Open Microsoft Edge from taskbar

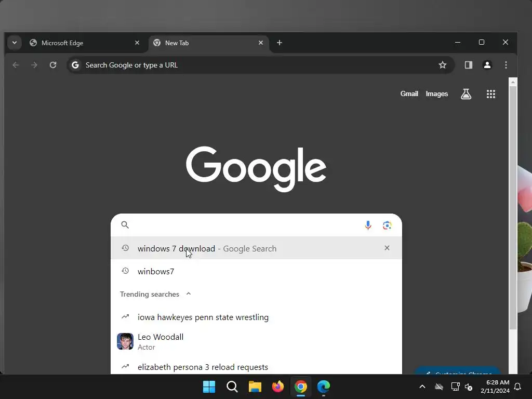pos(324,387)
